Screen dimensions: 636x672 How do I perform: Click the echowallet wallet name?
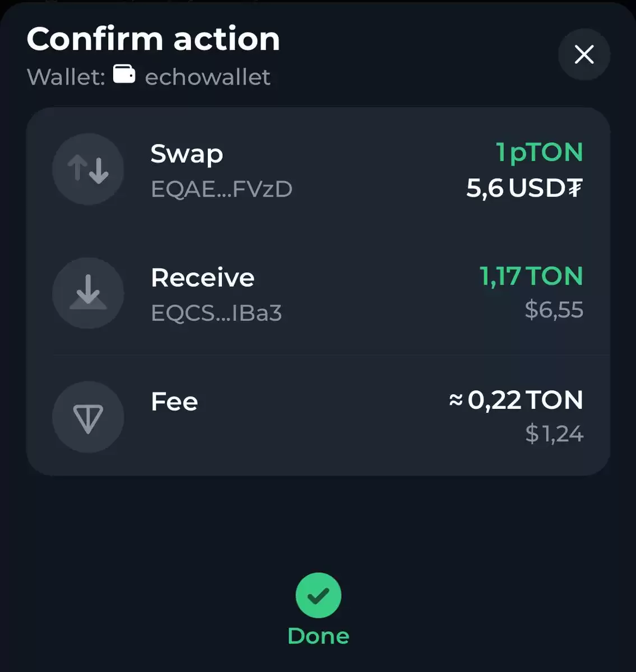coord(207,77)
